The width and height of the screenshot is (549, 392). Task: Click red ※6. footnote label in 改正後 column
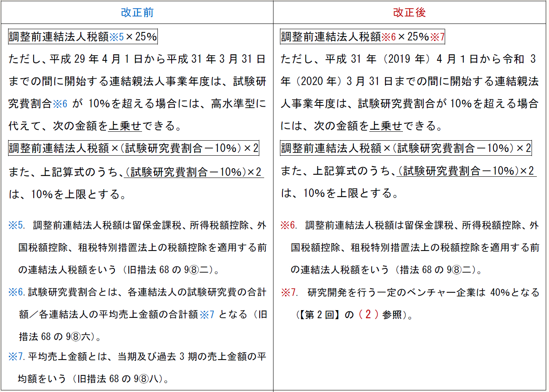pos(289,225)
